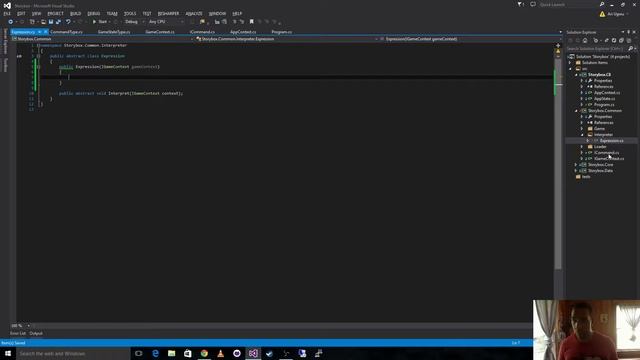The width and height of the screenshot is (640, 360).
Task: Open the DEBUG menu
Action: click(x=93, y=13)
